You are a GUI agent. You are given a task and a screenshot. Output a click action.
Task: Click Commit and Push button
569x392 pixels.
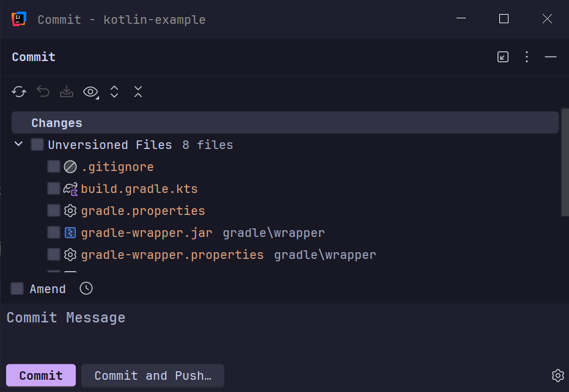point(152,376)
